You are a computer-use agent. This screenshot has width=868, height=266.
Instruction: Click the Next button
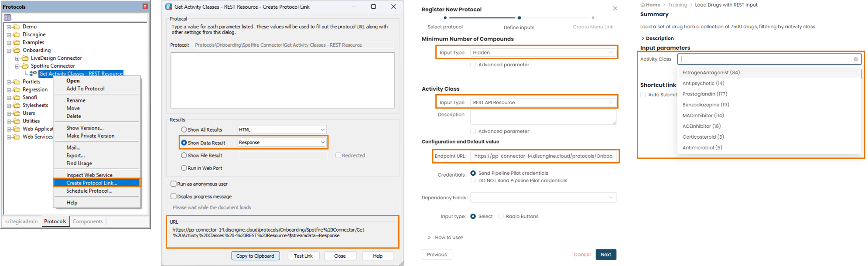[x=606, y=255]
